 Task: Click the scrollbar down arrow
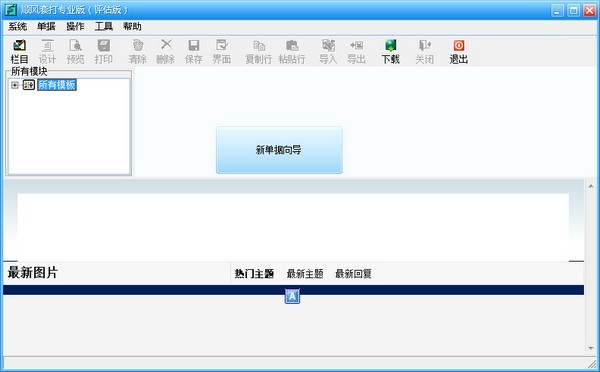[x=591, y=348]
